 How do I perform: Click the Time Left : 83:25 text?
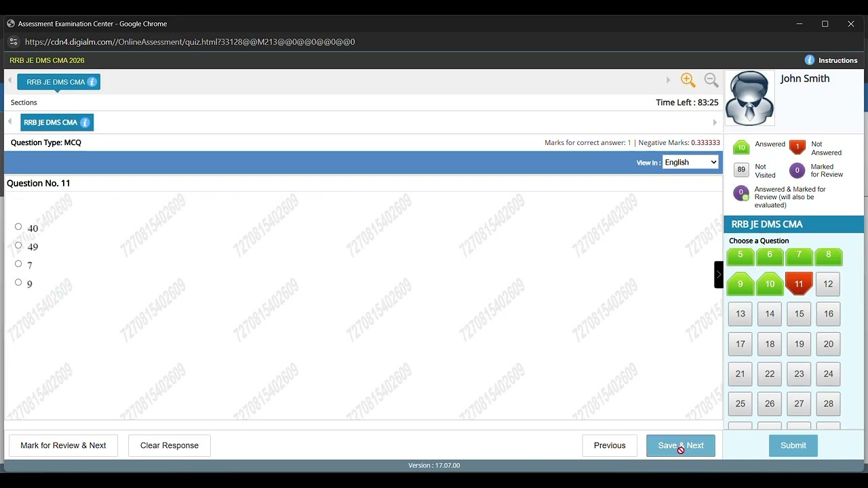(687, 102)
